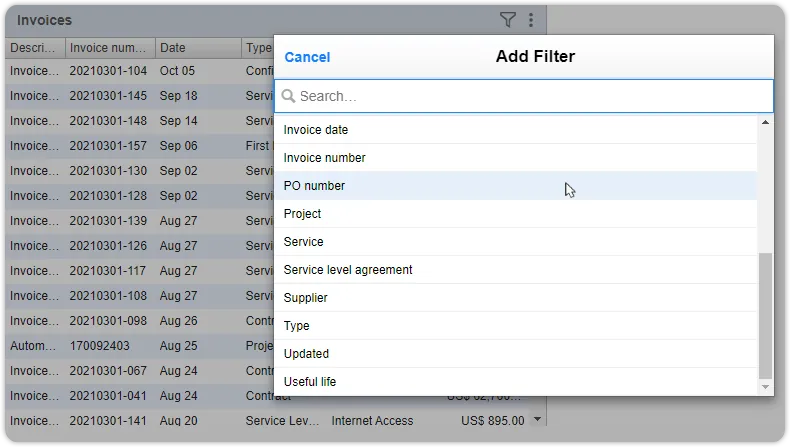The height and width of the screenshot is (447, 790).
Task: Click the Sep 06 date cell
Action: point(178,146)
